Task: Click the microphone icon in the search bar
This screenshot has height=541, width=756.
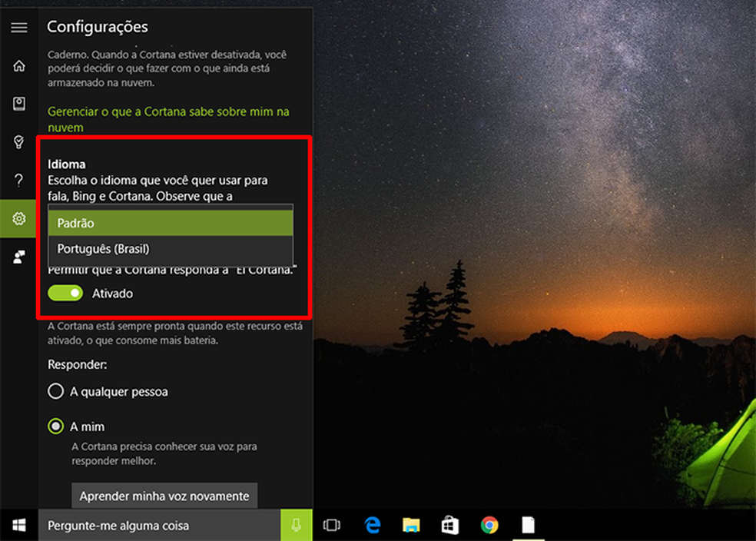Action: 296,525
